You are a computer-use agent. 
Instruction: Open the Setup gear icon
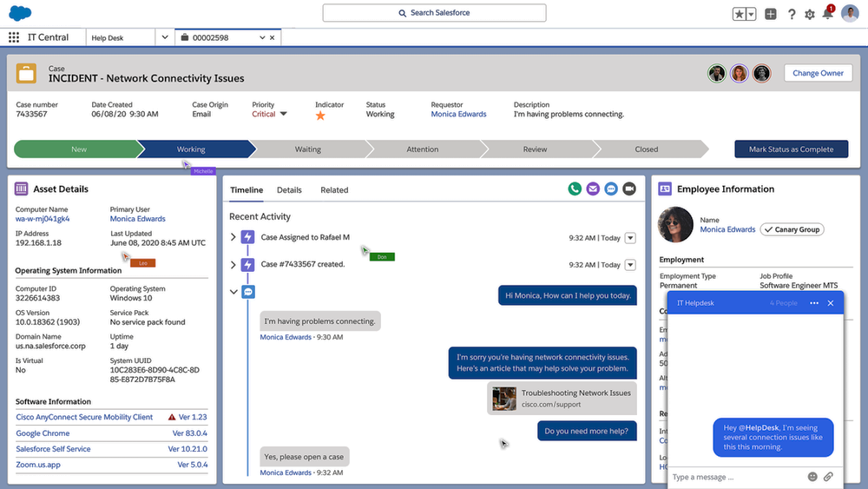point(810,14)
